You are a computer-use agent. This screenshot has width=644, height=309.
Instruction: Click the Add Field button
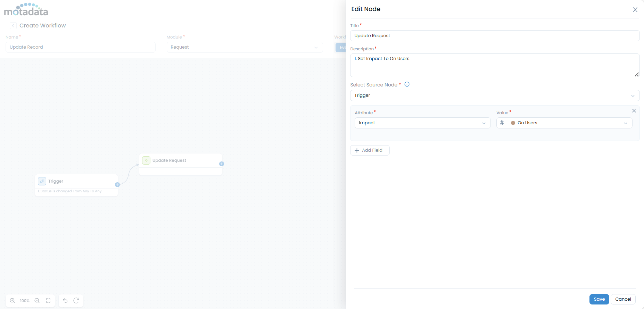pyautogui.click(x=370, y=150)
